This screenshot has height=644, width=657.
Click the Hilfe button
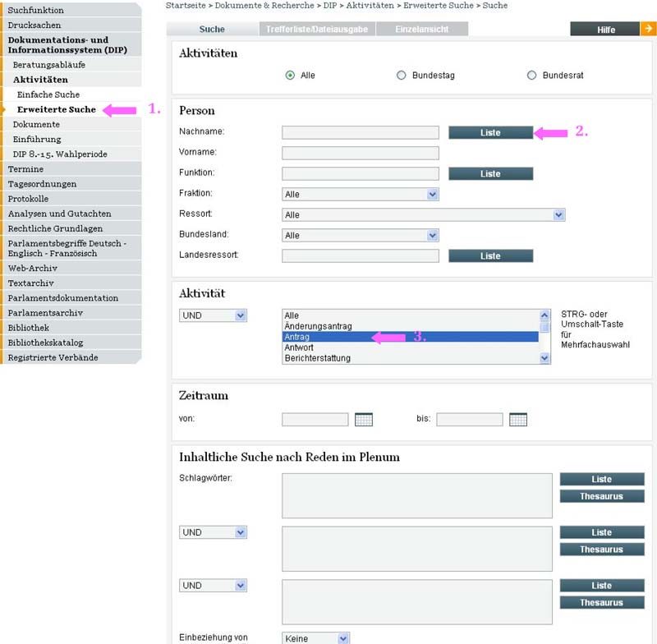605,30
